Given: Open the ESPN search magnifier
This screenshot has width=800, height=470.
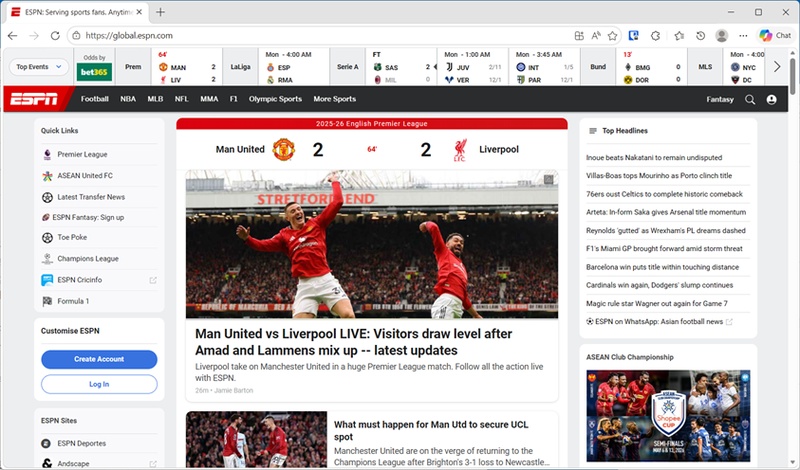Looking at the screenshot, I should click(x=749, y=100).
